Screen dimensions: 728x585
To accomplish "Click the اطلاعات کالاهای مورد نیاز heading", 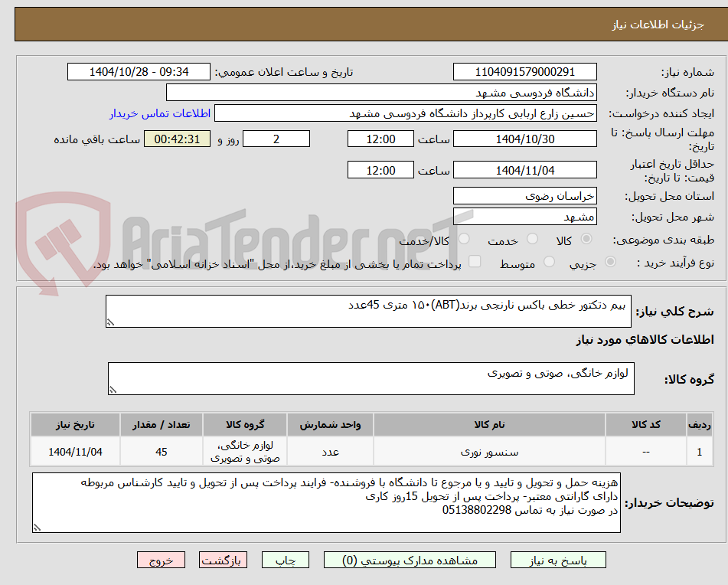I will point(645,340).
